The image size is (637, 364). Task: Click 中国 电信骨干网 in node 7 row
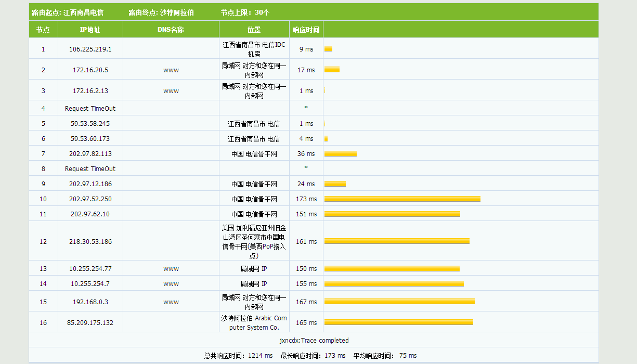point(254,154)
